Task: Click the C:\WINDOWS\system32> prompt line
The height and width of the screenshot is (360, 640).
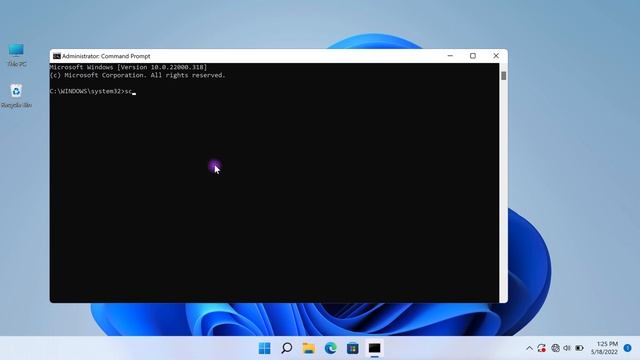Action: tap(93, 91)
